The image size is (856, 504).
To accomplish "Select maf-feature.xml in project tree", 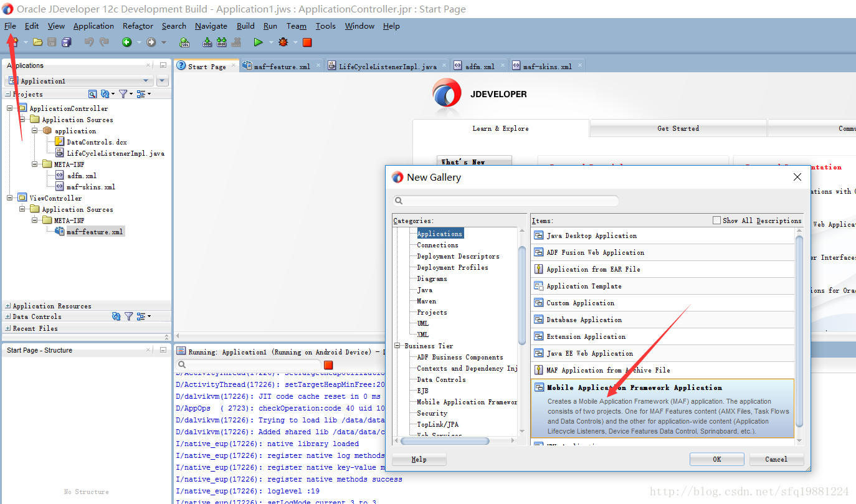I will (95, 232).
